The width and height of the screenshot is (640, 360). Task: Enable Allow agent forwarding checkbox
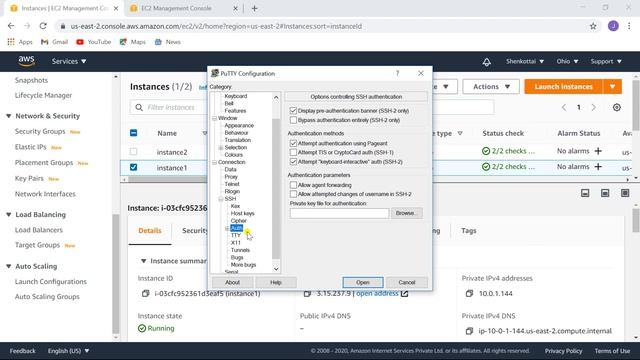(x=293, y=185)
